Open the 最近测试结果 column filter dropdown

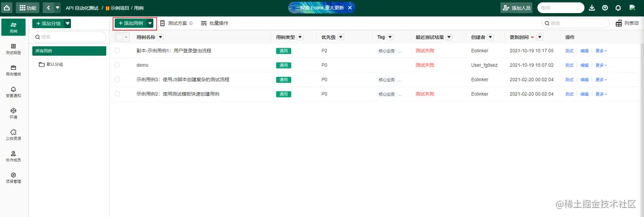(x=449, y=37)
